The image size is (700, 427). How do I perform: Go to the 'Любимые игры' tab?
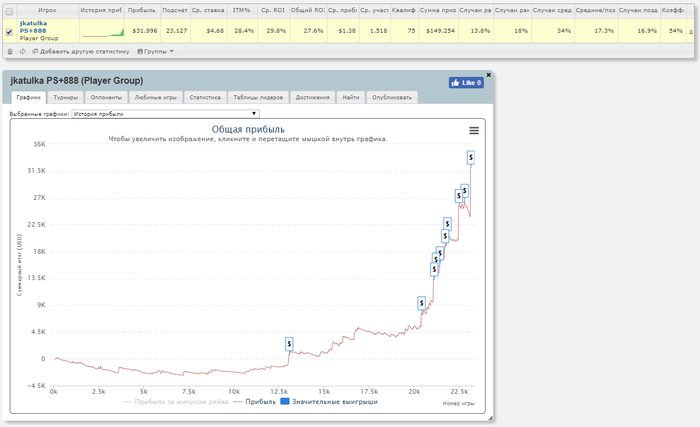(x=156, y=97)
